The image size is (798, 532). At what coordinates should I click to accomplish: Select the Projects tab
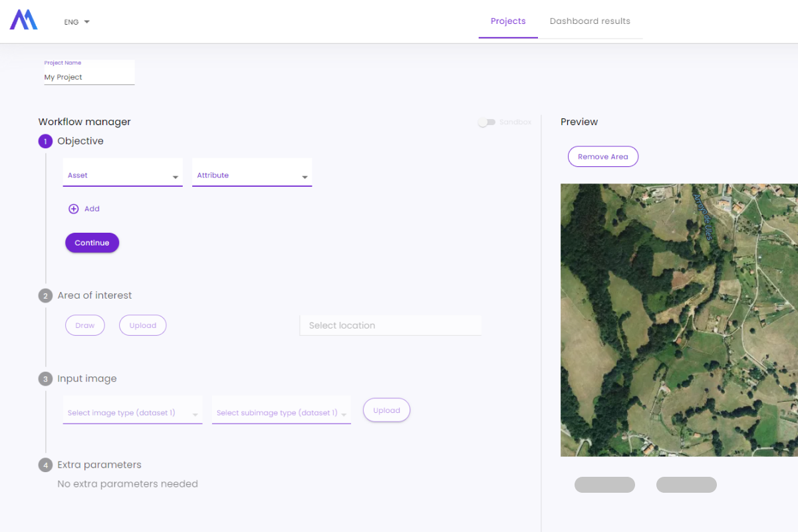click(508, 21)
